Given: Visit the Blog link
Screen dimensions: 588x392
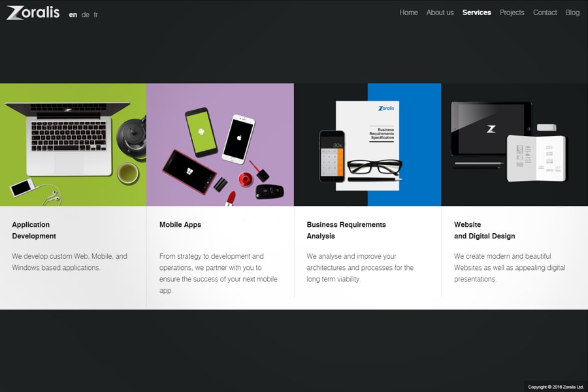Looking at the screenshot, I should coord(572,12).
